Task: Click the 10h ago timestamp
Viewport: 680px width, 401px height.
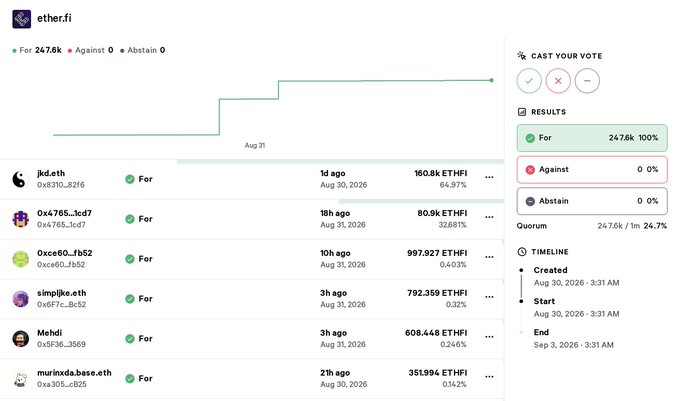Action: (335, 253)
